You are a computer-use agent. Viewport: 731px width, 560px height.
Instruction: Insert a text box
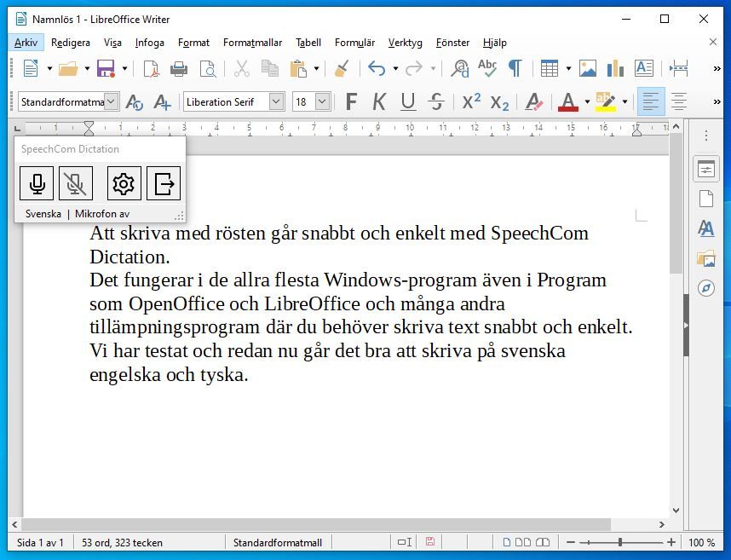pyautogui.click(x=644, y=69)
